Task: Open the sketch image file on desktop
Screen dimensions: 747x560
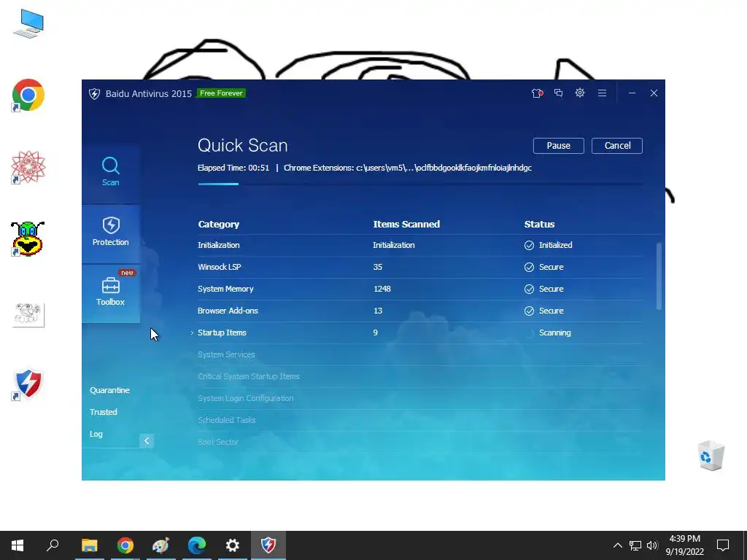Action: 28,315
